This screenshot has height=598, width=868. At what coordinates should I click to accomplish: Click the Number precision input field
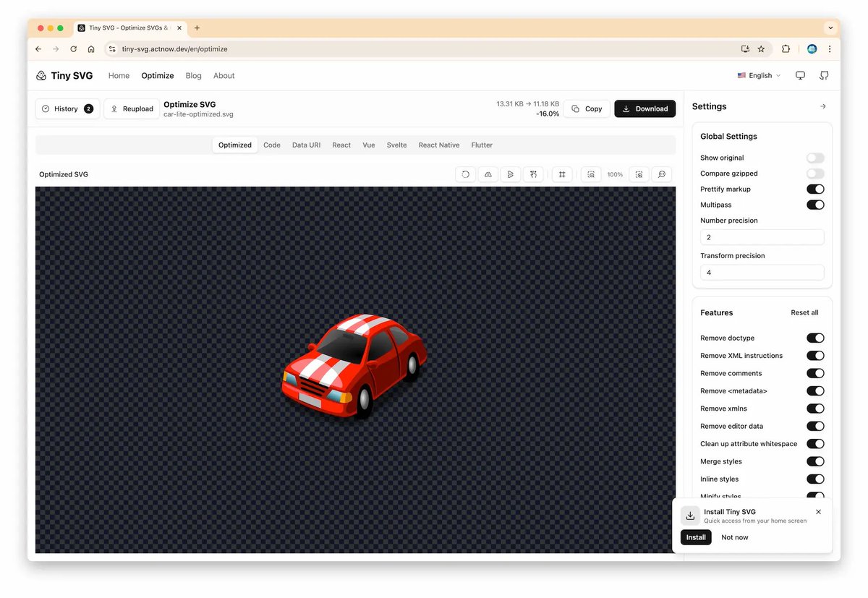(x=762, y=237)
